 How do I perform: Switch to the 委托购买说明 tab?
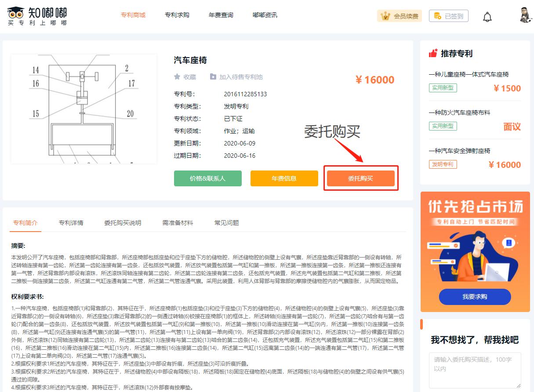123,223
